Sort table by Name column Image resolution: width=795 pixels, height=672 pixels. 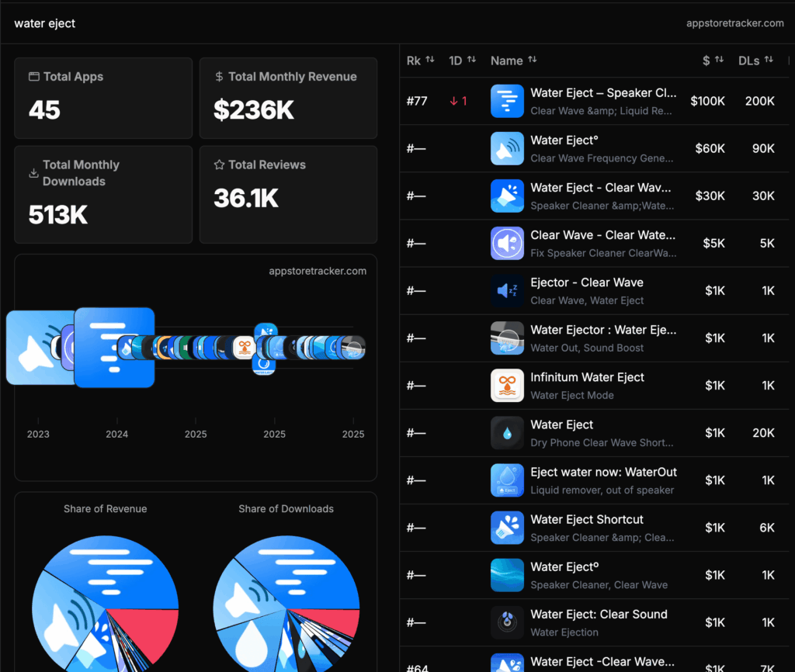point(513,61)
